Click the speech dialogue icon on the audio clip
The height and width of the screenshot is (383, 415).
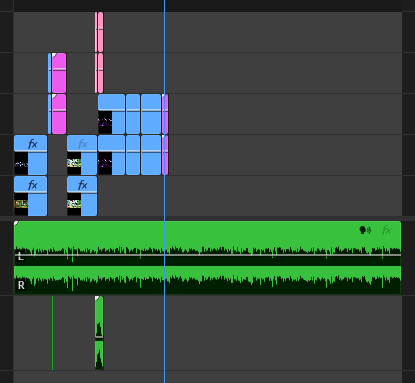click(x=365, y=230)
